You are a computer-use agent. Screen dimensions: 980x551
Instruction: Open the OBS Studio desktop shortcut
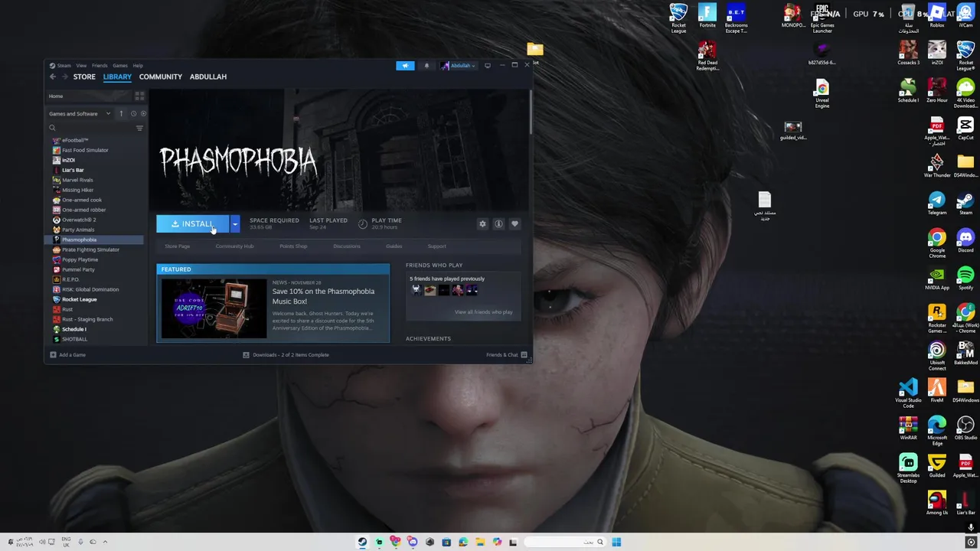click(965, 429)
